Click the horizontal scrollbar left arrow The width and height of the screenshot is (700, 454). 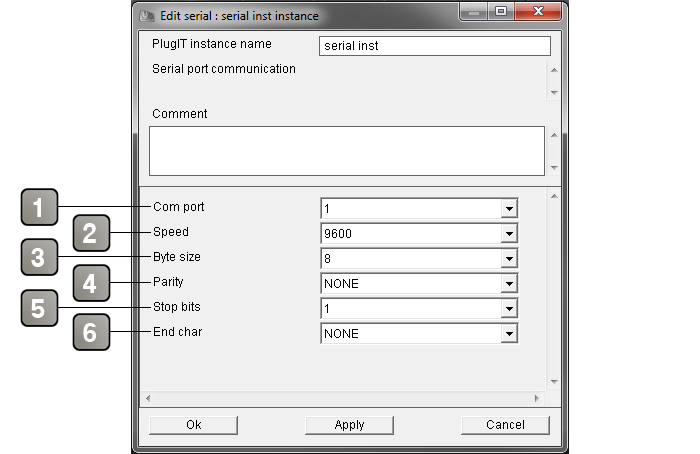click(x=148, y=398)
